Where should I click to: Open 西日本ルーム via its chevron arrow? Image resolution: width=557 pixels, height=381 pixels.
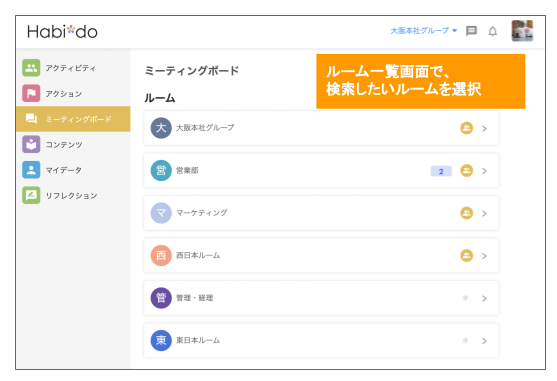(484, 256)
